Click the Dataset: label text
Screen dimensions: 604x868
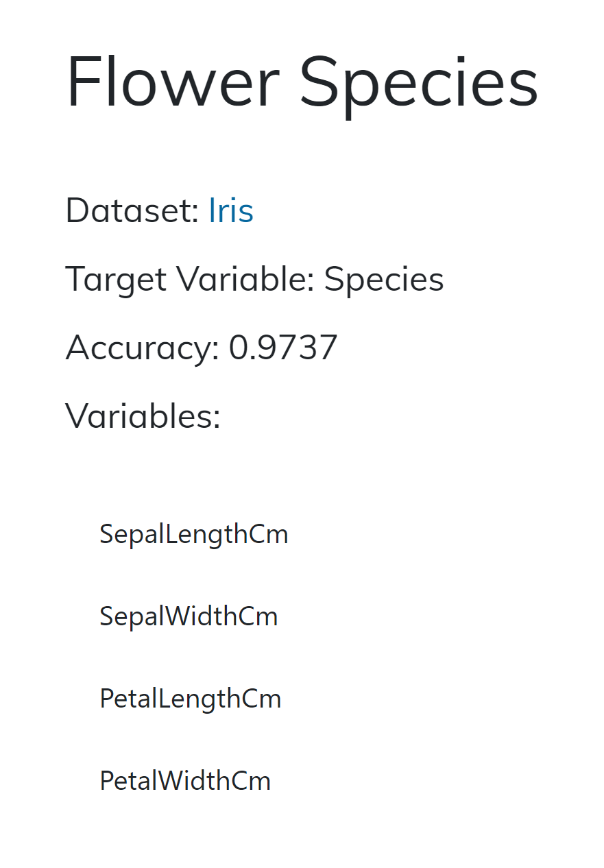click(132, 210)
